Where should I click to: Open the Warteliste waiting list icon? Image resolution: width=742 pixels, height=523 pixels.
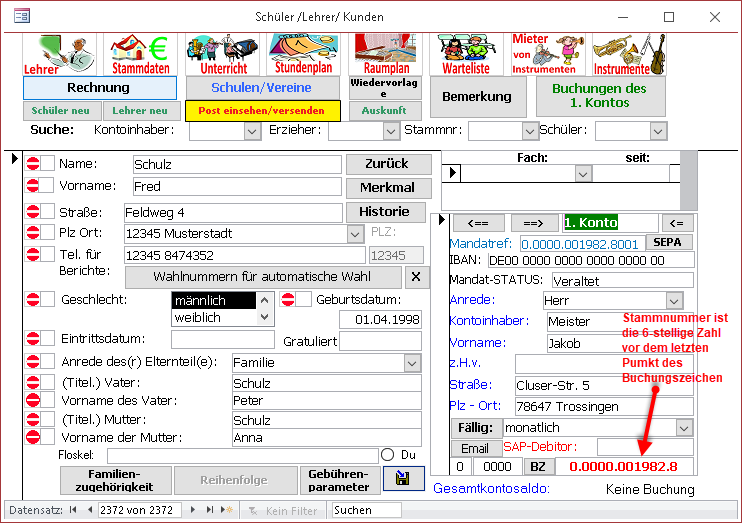[466, 54]
